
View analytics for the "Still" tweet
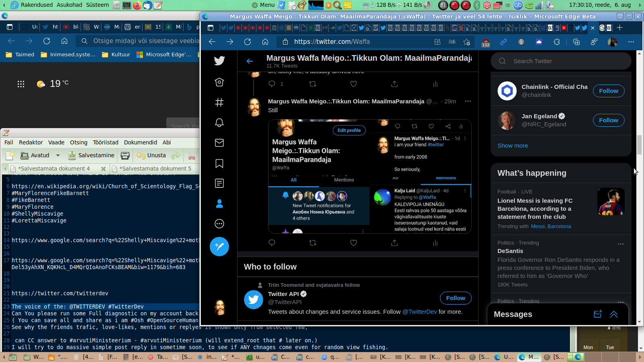[435, 243]
